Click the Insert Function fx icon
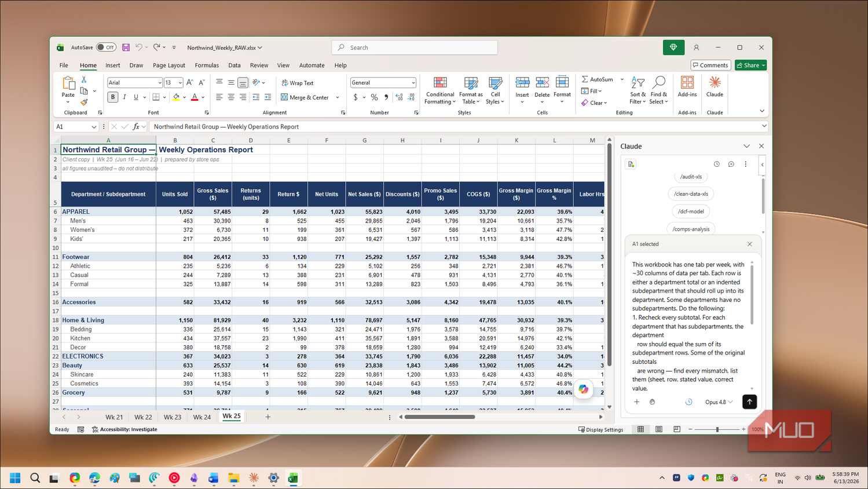 click(x=136, y=126)
